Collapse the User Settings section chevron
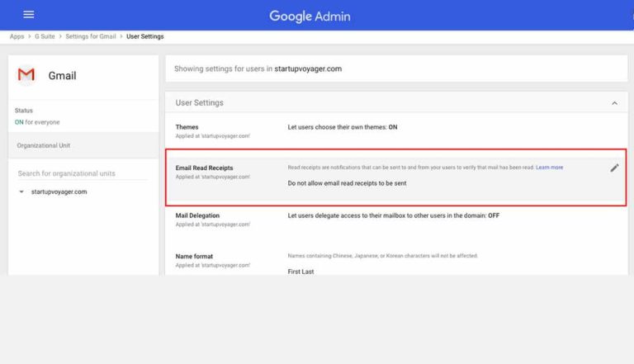The width and height of the screenshot is (634, 364). coord(614,103)
